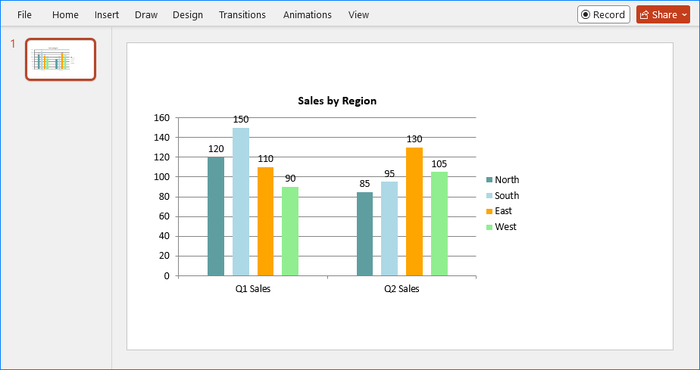Click the South legend entry
Viewport: 700px width, 370px height.
pyautogui.click(x=503, y=195)
